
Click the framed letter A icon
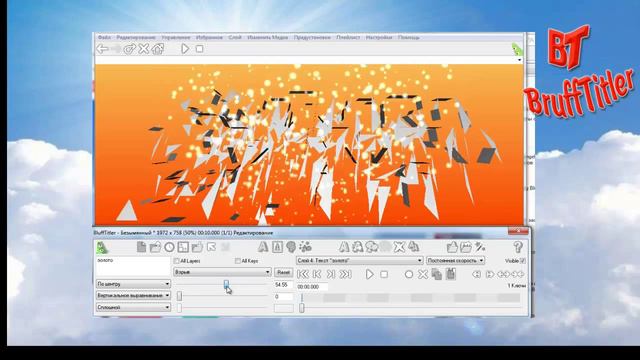pyautogui.click(x=277, y=247)
